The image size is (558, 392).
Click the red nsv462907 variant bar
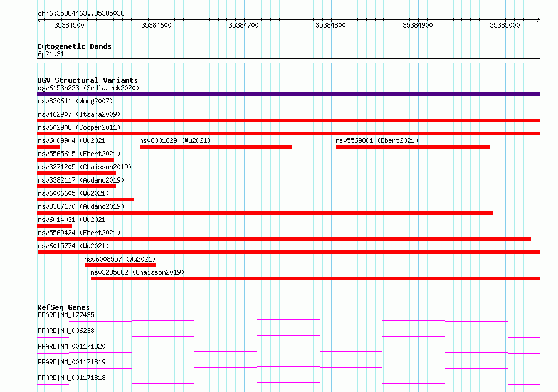pos(288,120)
